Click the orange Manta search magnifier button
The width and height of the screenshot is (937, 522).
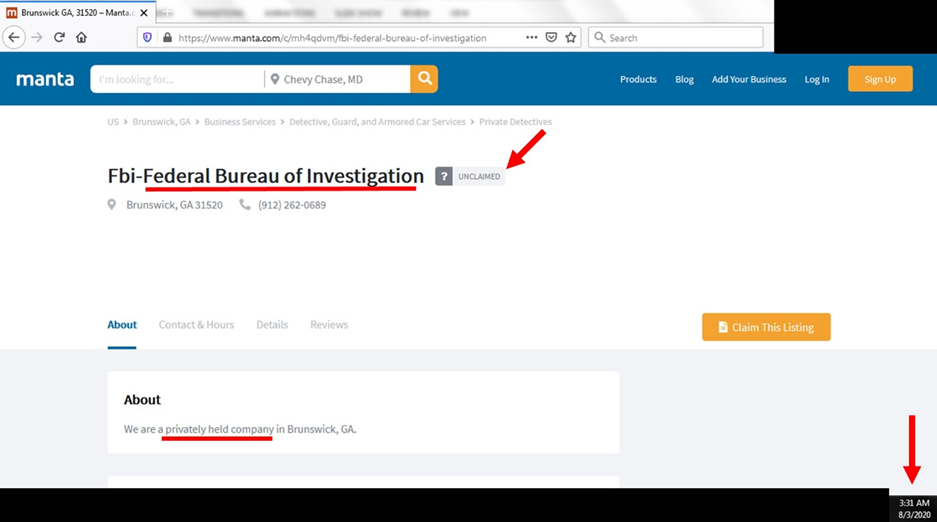[x=424, y=79]
